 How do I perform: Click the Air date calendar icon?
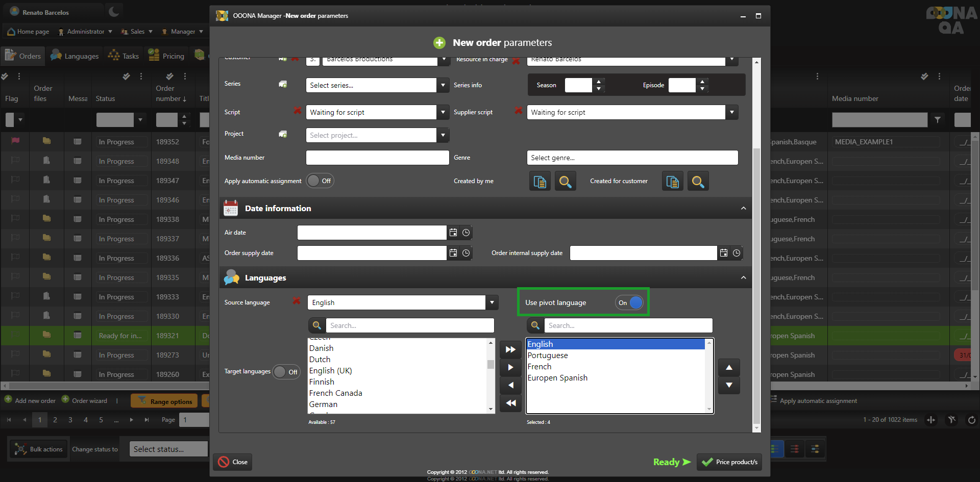tap(453, 233)
